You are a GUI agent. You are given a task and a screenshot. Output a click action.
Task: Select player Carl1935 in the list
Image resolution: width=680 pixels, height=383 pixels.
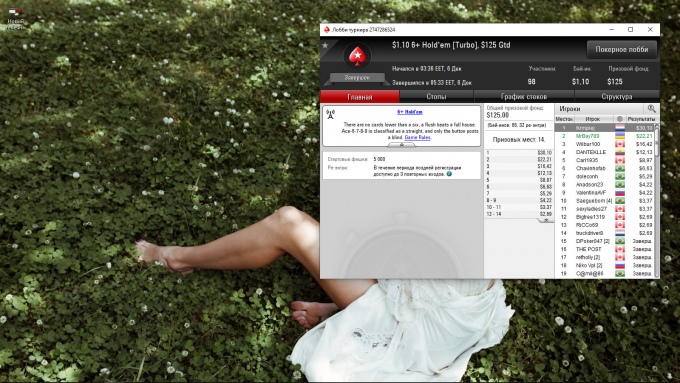(x=604, y=160)
